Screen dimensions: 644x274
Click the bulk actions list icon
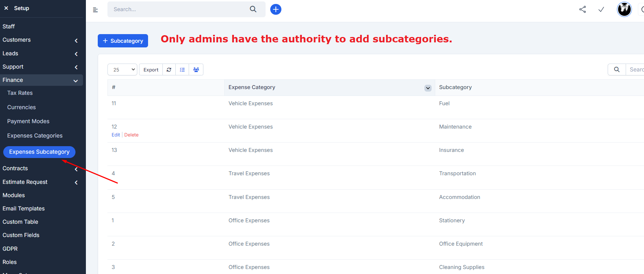pos(182,70)
